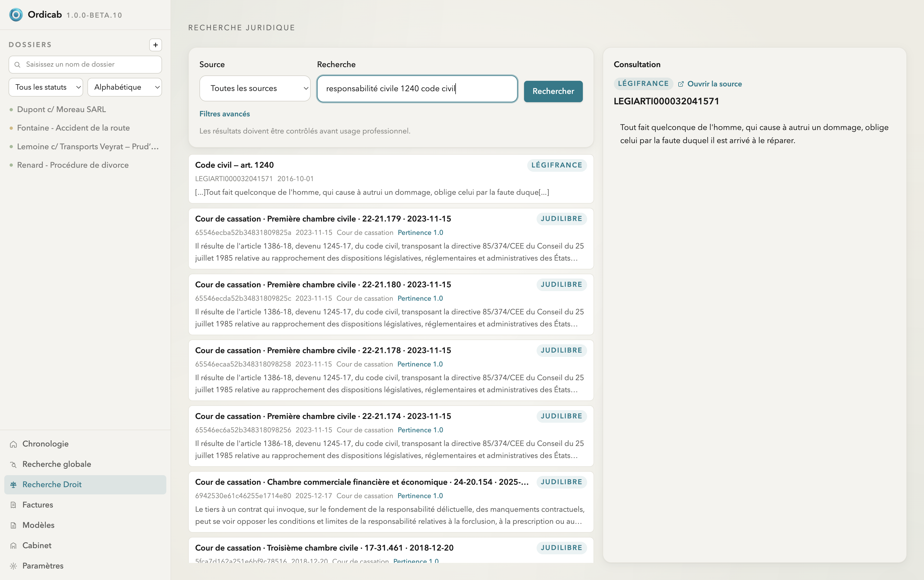Viewport: 924px width, 580px height.
Task: Click Pertinence 1.0 on 24-20.154 result
Action: [420, 496]
